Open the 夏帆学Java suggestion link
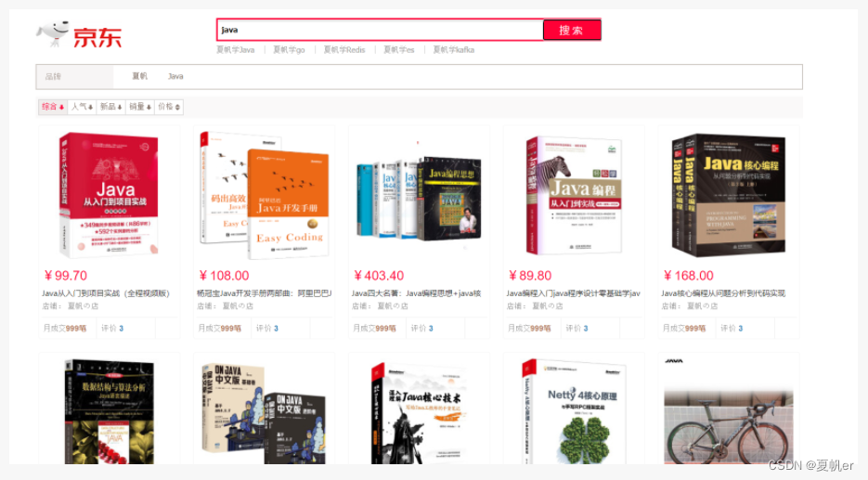This screenshot has height=480, width=868. click(x=235, y=50)
